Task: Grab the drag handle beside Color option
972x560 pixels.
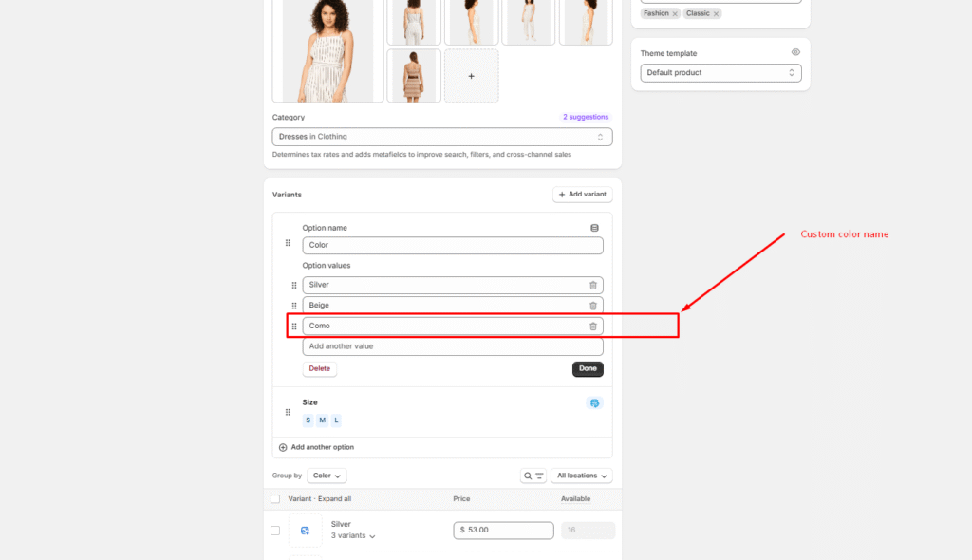Action: click(289, 243)
